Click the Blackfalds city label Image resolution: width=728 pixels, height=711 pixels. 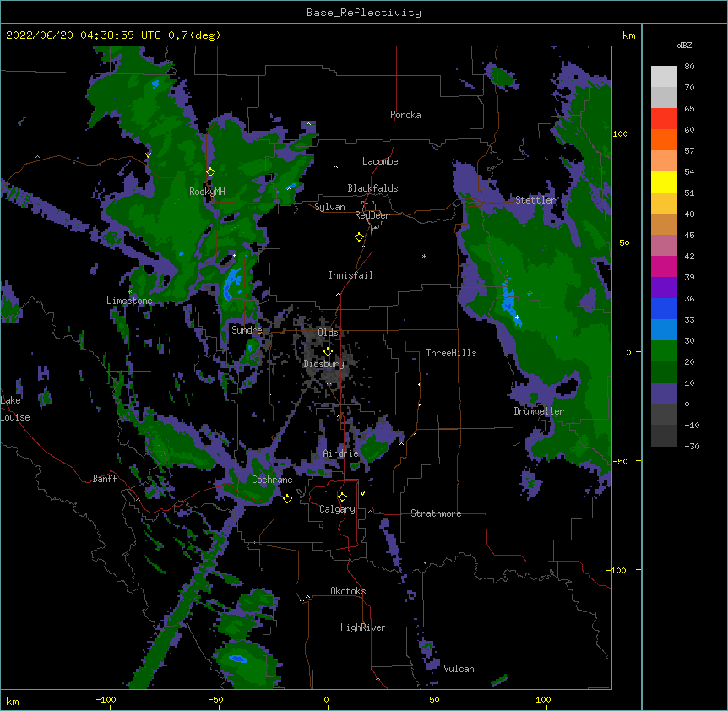pos(372,188)
